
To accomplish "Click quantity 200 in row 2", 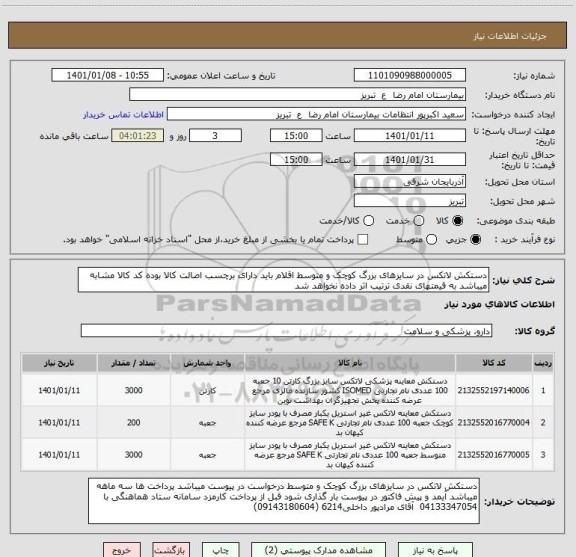I will coord(133,423).
